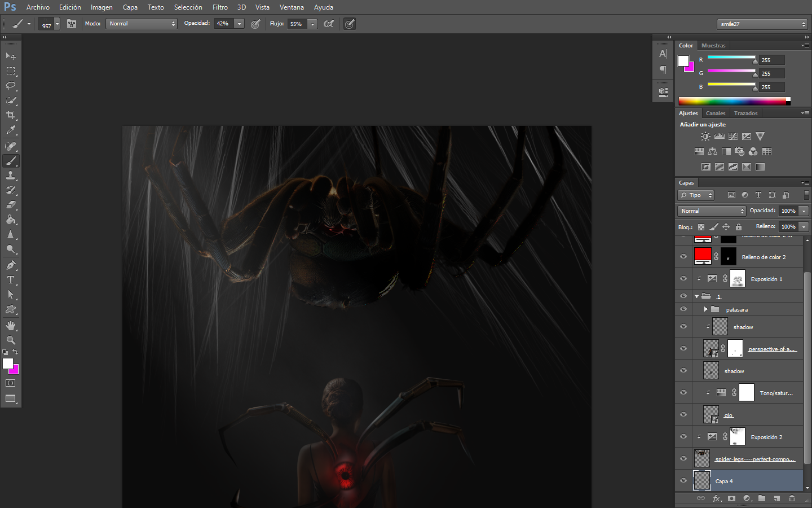Select the Horizontal Type tool
Viewport: 812px width, 508px height.
pyautogui.click(x=11, y=280)
